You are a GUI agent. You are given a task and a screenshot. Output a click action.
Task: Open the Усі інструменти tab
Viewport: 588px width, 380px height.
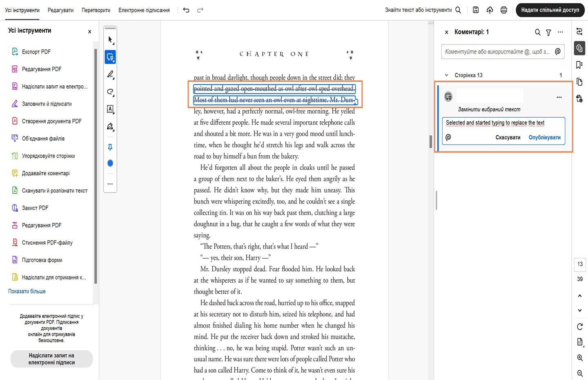22,10
